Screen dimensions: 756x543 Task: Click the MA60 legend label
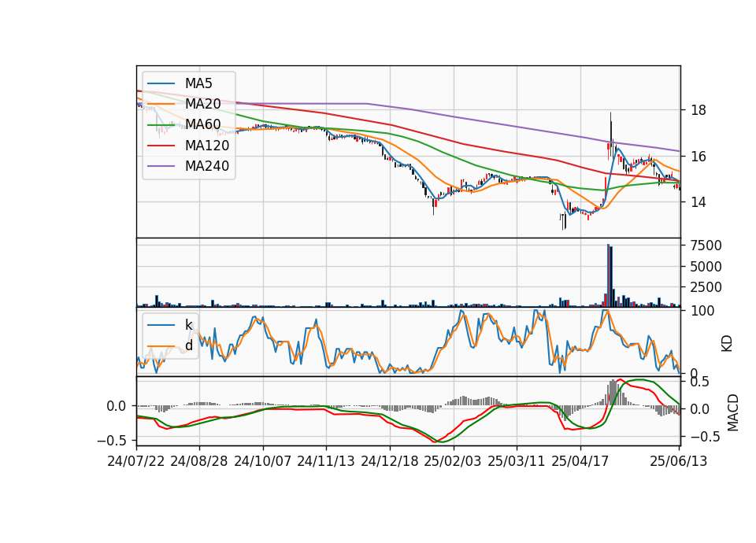(202, 125)
